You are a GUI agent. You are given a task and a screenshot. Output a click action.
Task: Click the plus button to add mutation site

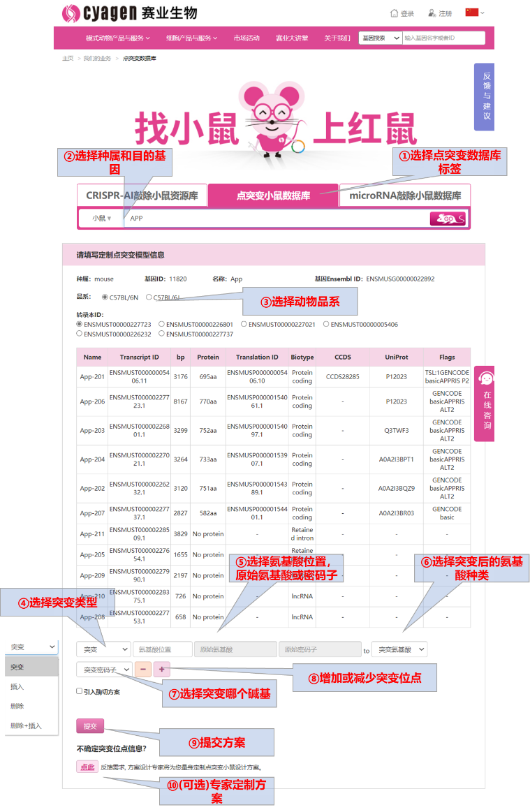[x=162, y=669]
